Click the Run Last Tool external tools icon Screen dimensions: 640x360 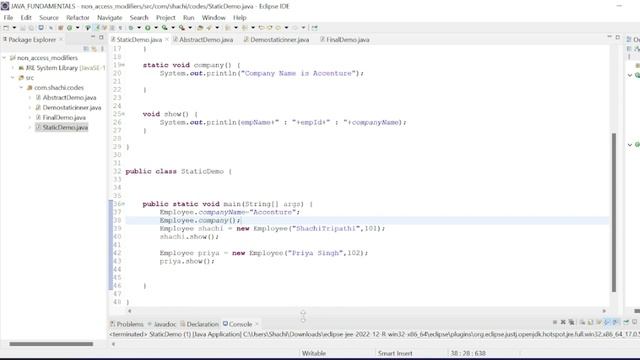click(182, 28)
